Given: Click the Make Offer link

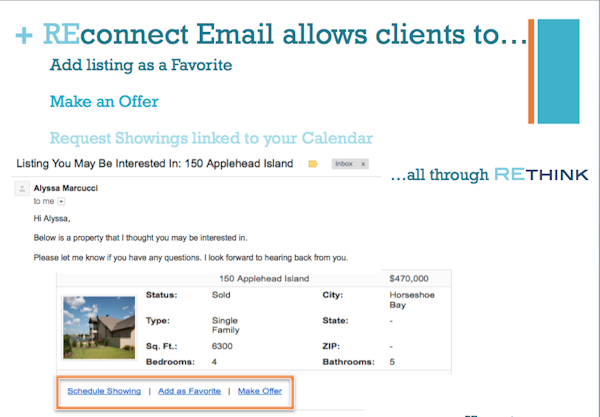Looking at the screenshot, I should pyautogui.click(x=262, y=390).
